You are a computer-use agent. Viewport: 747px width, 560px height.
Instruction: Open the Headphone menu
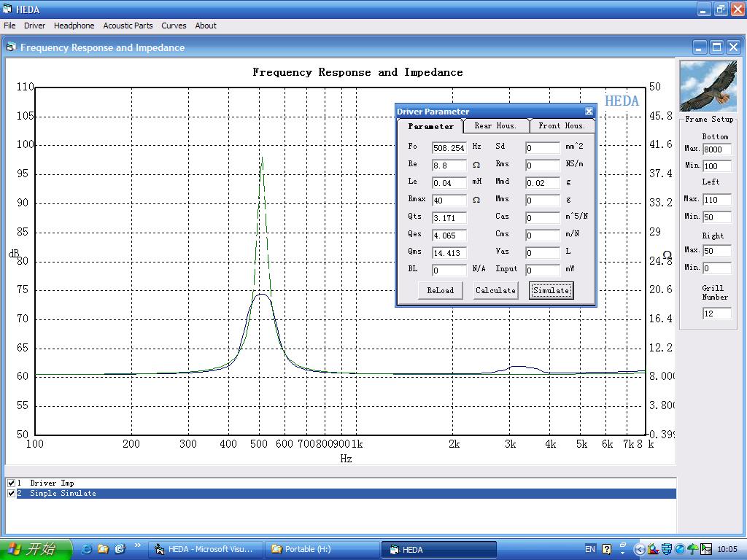point(74,26)
